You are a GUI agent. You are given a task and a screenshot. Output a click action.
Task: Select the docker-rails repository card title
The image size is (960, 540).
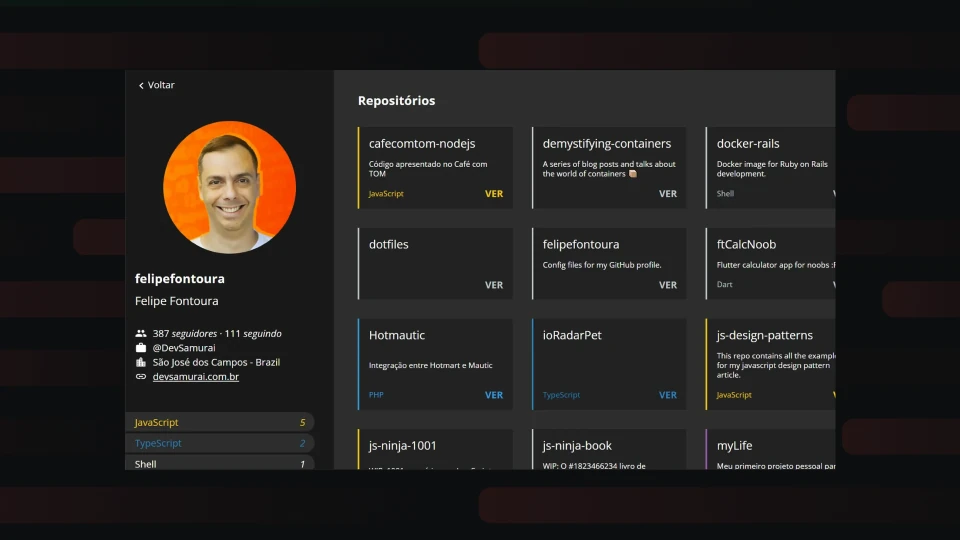(748, 144)
